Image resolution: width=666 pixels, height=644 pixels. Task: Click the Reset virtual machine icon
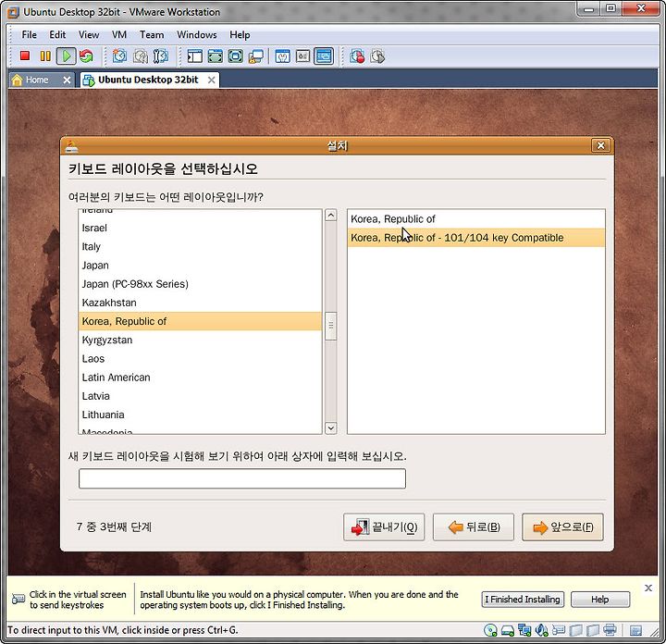[86, 56]
